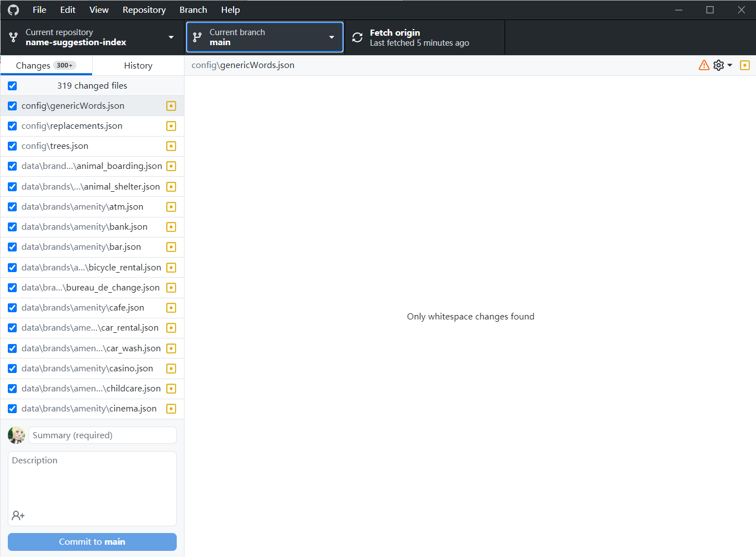Click the fetch origin refresh icon
Screen dimensions: 756x557
[x=357, y=37]
